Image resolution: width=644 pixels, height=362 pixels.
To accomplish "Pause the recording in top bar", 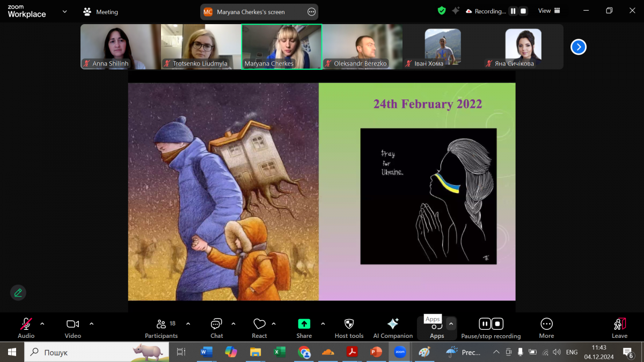I will click(513, 11).
